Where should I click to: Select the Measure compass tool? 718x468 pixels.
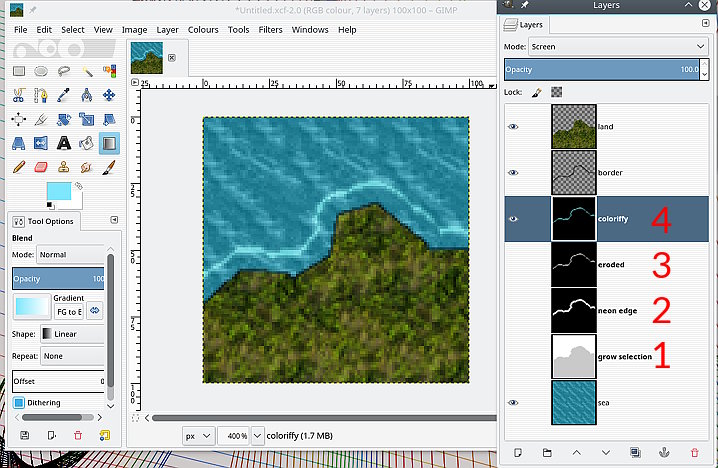[87, 95]
